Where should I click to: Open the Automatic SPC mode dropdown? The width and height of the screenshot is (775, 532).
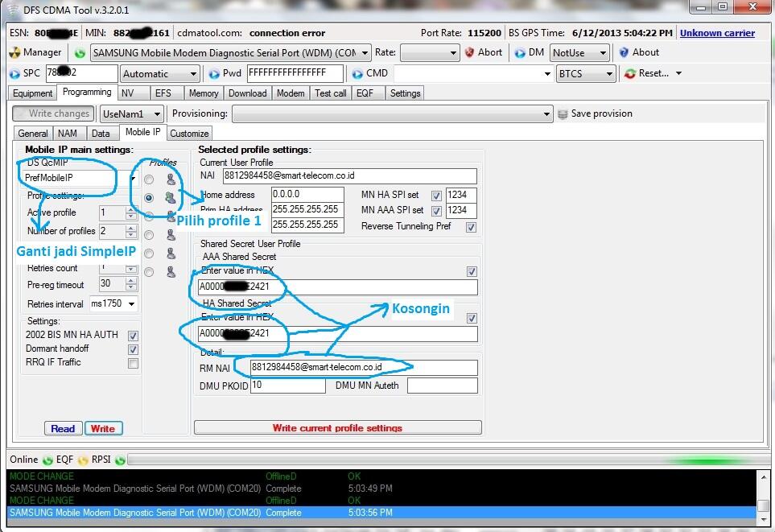193,74
